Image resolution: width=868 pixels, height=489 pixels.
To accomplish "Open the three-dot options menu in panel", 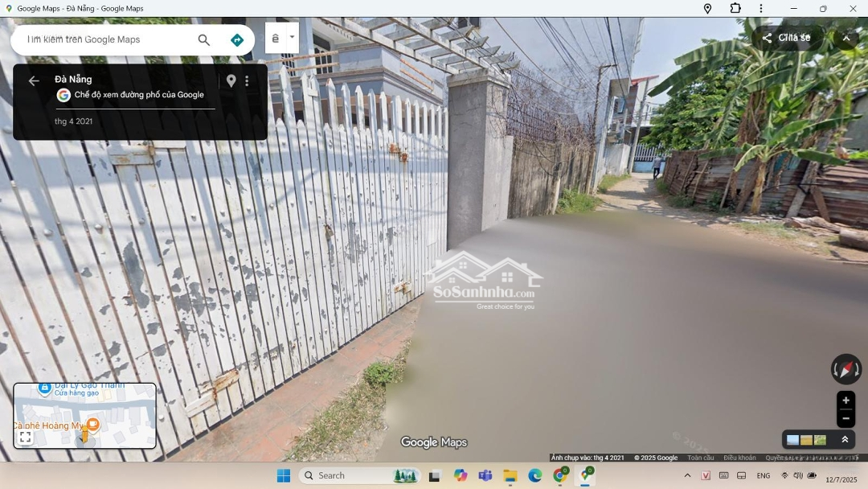I will coord(247,80).
